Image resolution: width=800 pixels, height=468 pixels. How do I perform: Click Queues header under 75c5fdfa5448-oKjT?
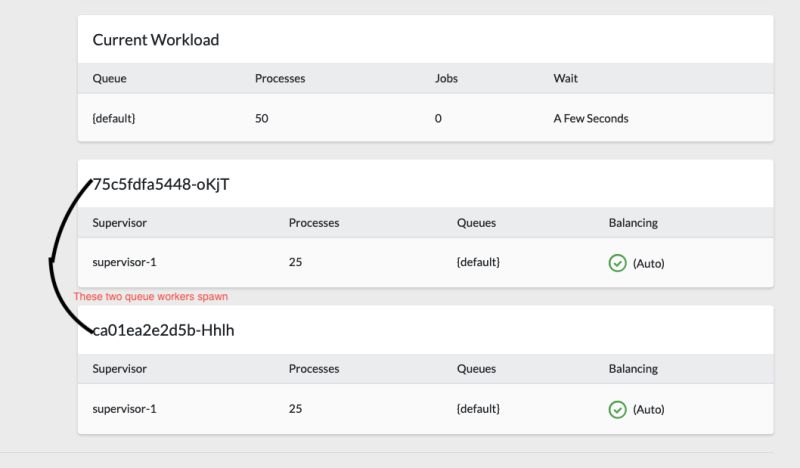tap(476, 223)
